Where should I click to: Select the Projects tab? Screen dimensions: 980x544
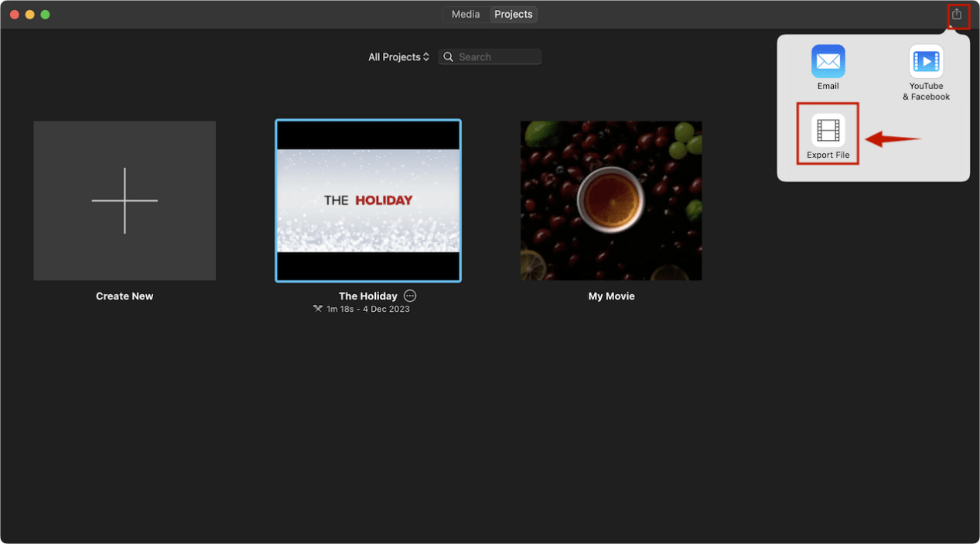pos(514,15)
